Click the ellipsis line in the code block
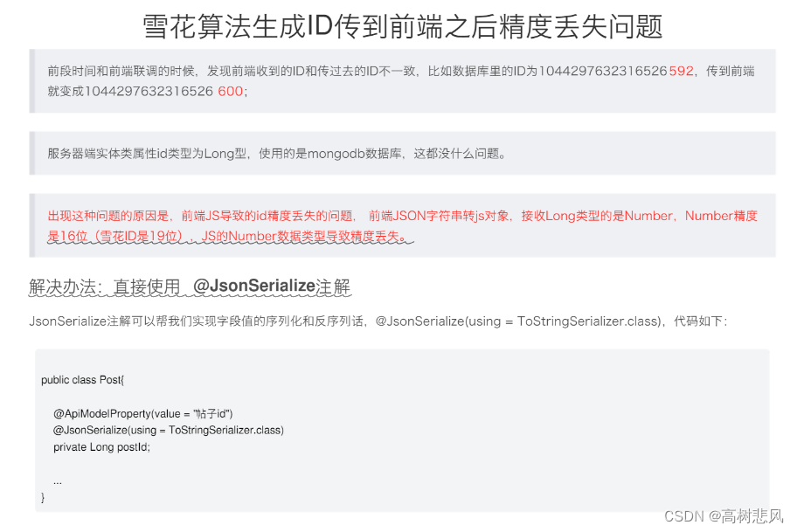Viewport: 797px width, 532px height. 58,481
